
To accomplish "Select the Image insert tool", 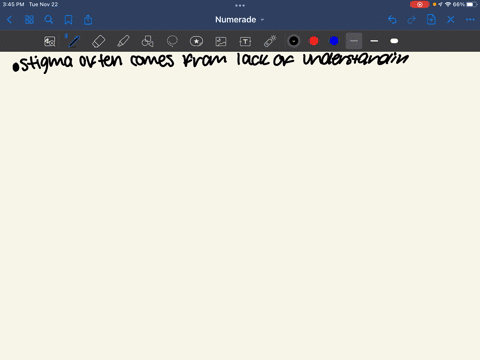I will tap(221, 41).
